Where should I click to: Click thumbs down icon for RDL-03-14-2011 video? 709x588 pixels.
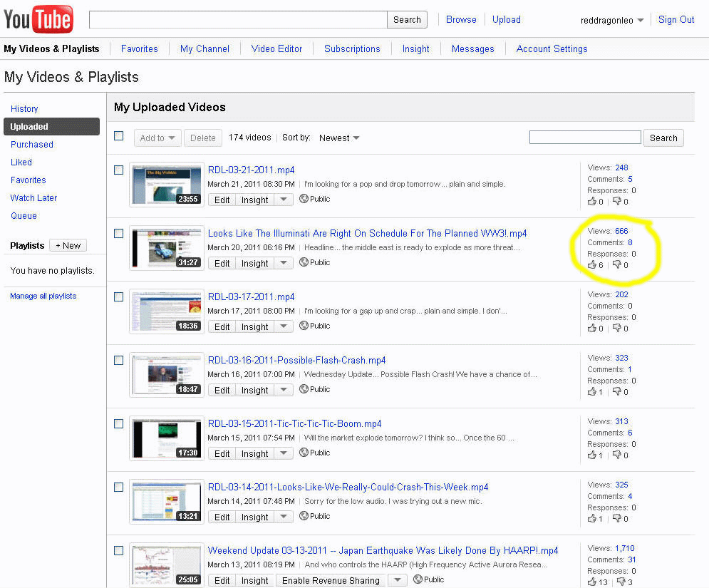click(617, 518)
